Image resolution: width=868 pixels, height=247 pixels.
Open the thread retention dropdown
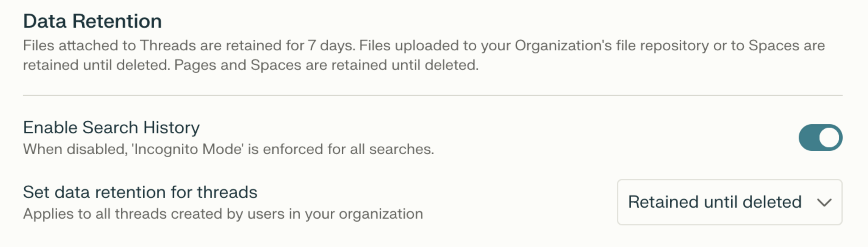click(730, 202)
